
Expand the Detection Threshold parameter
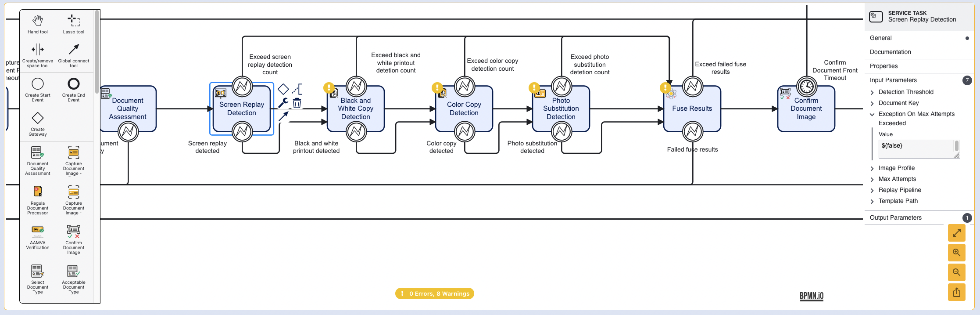pos(872,92)
